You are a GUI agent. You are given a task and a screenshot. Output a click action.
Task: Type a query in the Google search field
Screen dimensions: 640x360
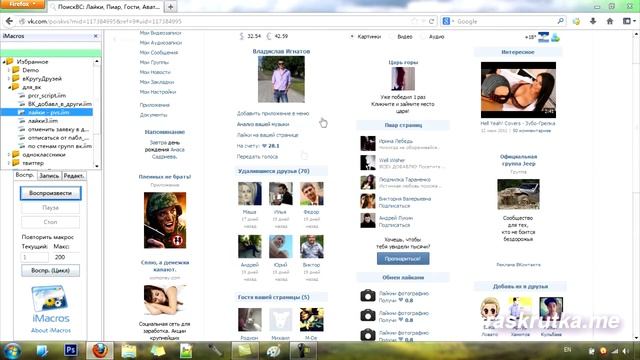click(x=505, y=21)
